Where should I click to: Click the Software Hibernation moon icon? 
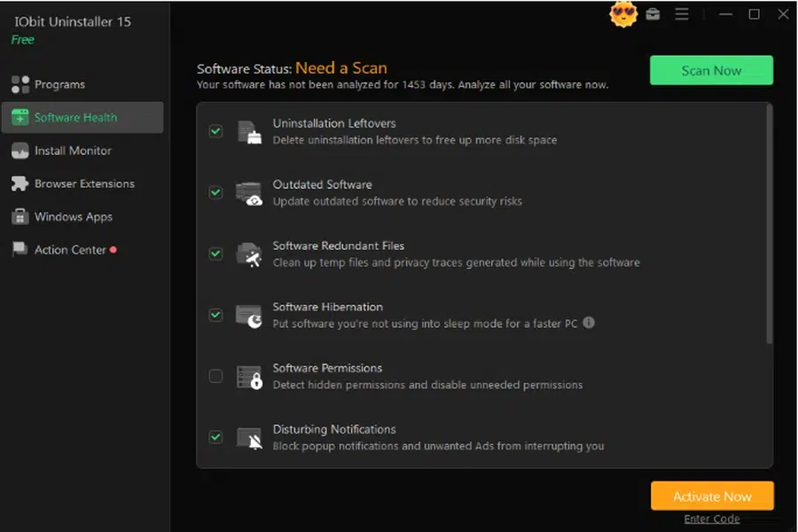point(249,316)
